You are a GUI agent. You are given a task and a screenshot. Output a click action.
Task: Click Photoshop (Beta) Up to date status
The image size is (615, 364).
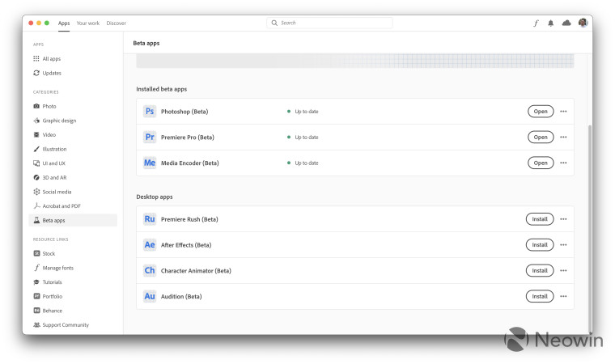tap(303, 112)
